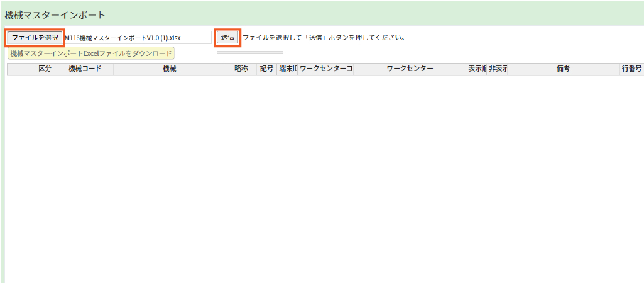This screenshot has width=644, height=283.
Task: Click the 非表示 column header
Action: click(x=498, y=69)
